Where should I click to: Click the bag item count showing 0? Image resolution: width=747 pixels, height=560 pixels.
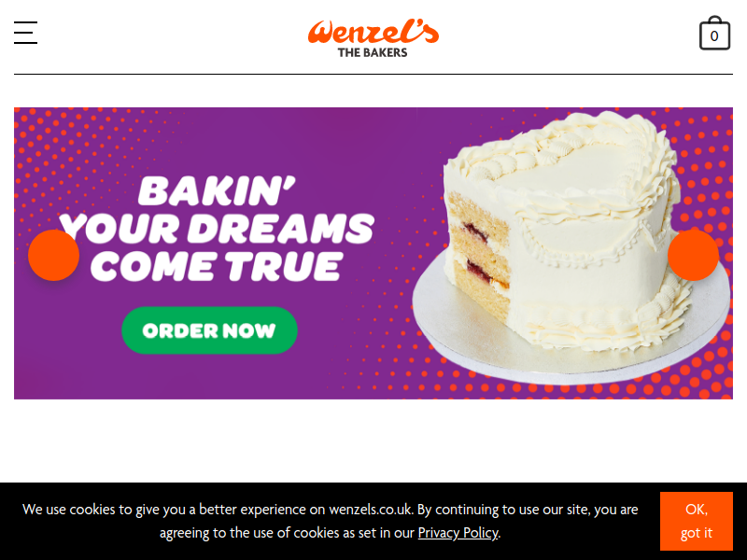(x=714, y=36)
